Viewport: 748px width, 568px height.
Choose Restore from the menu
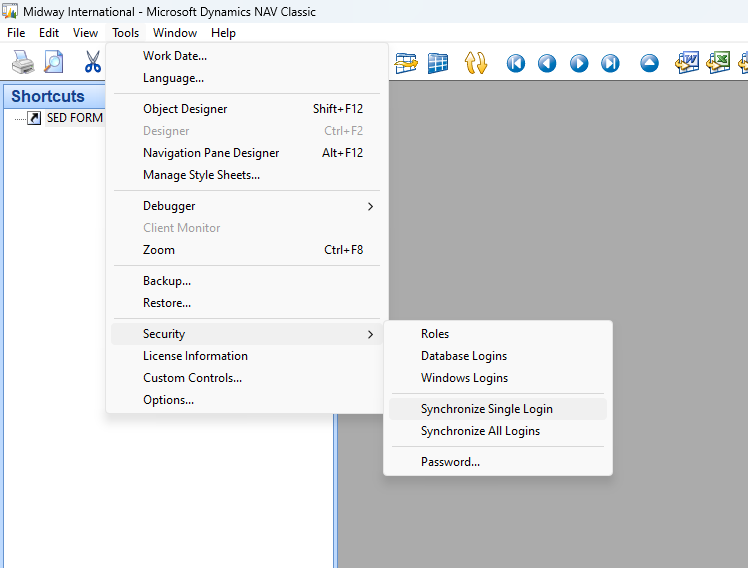247,303
